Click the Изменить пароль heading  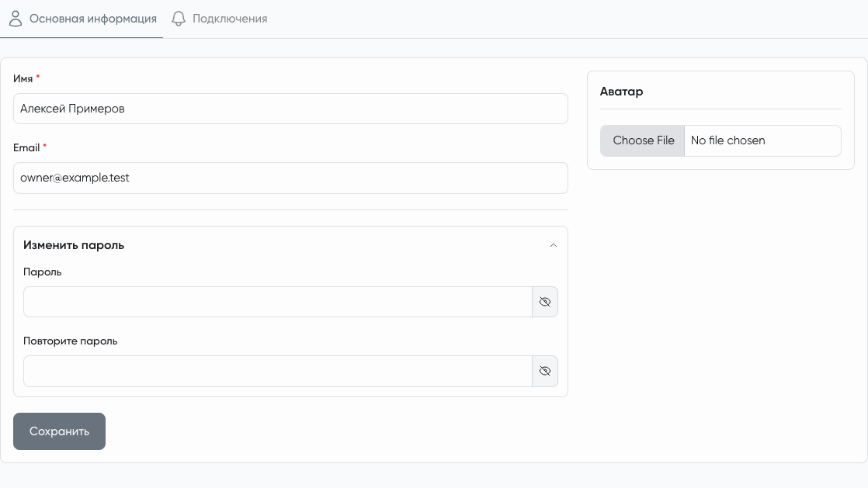[74, 245]
